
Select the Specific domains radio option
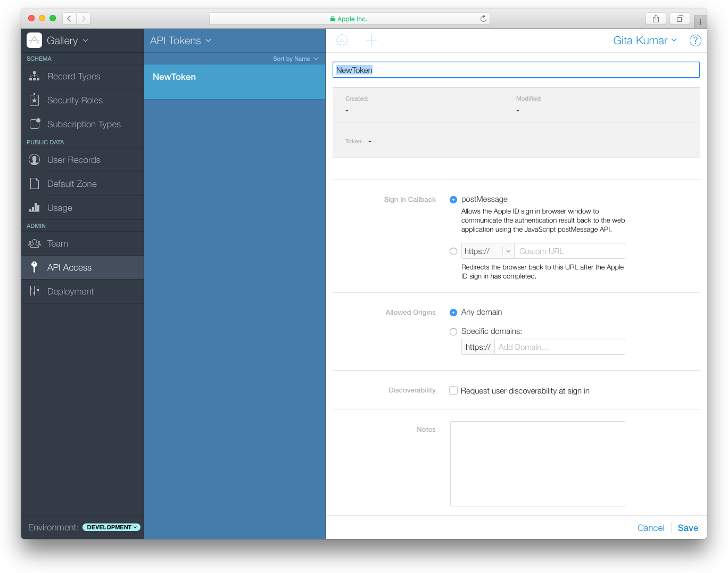pos(453,331)
